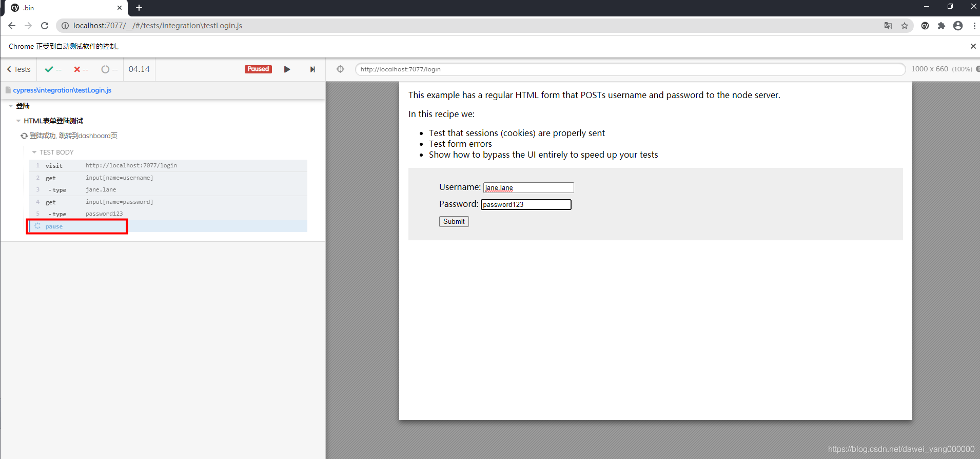980x459 pixels.
Task: Click the Chrome address bar URL
Action: [158, 26]
